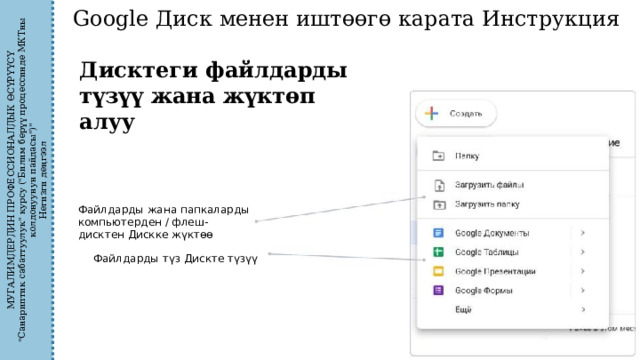Click the purple Google Формы icon
The image size is (640, 360).
pyautogui.click(x=438, y=290)
